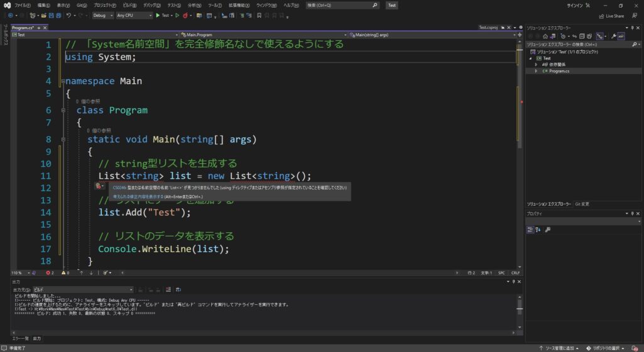Click the navigate backward icon
Image resolution: width=644 pixels, height=352 pixels.
[x=10, y=15]
